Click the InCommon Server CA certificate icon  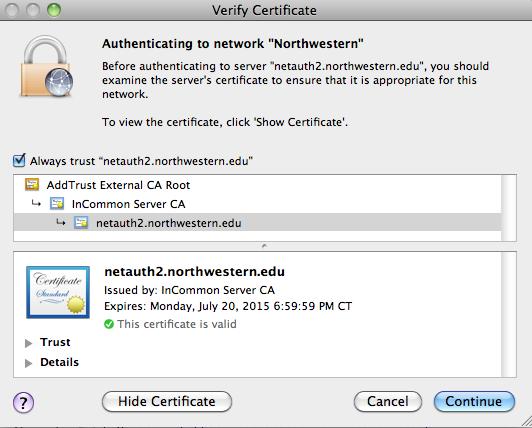(57, 204)
